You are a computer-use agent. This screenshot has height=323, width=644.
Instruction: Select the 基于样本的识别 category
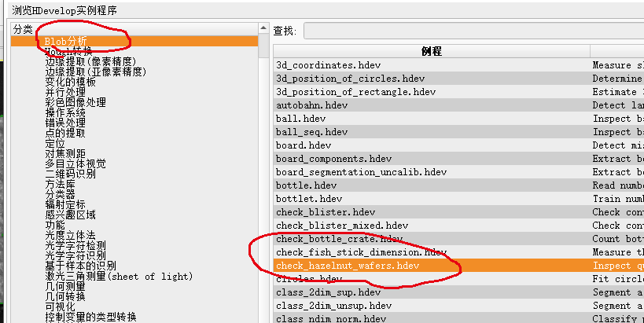[81, 266]
